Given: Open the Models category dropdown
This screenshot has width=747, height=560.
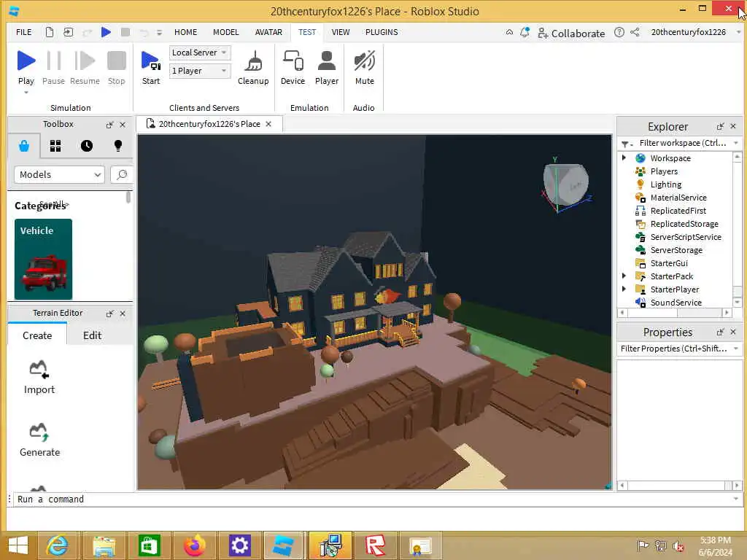Looking at the screenshot, I should pyautogui.click(x=59, y=175).
